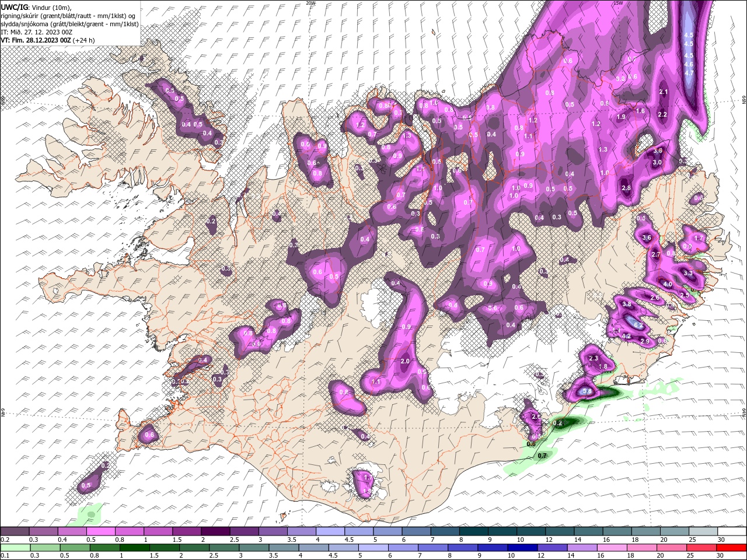Click the 4.0 precipitation value on the map
747x560 pixels.
click(668, 284)
